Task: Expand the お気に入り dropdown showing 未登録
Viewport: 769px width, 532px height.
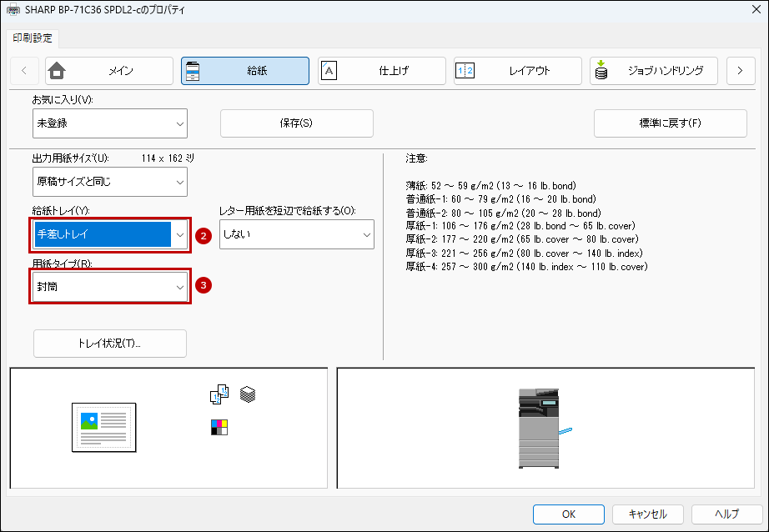Action: click(110, 123)
